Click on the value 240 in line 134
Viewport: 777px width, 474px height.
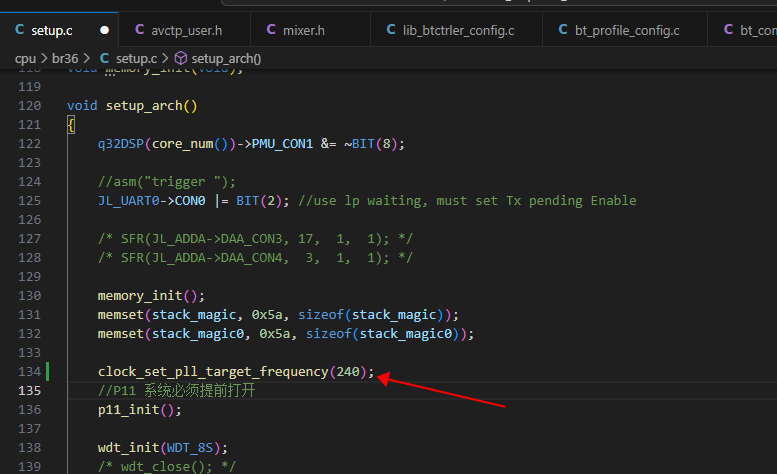(348, 371)
